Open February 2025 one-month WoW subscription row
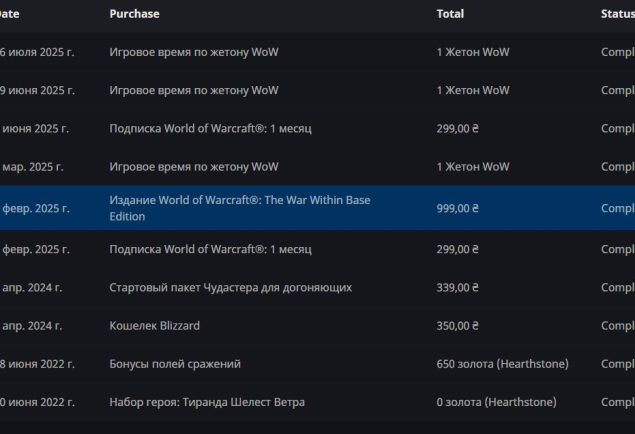 coord(318,249)
